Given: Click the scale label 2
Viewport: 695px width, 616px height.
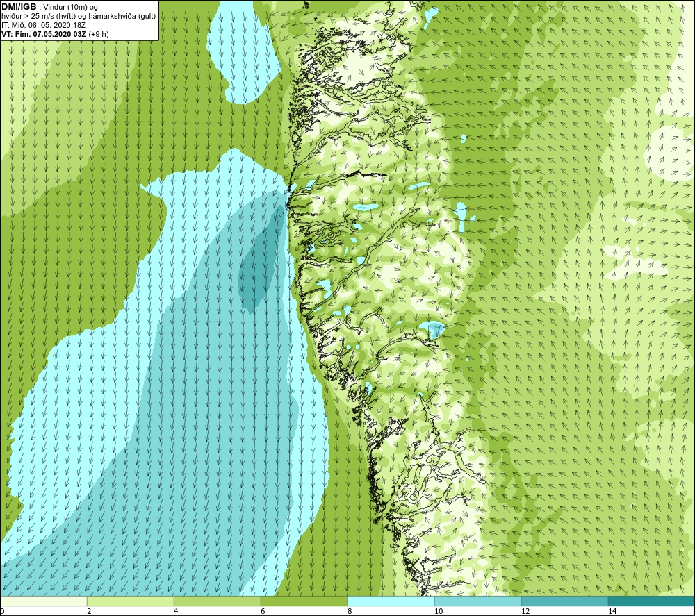Looking at the screenshot, I should 89,611.
